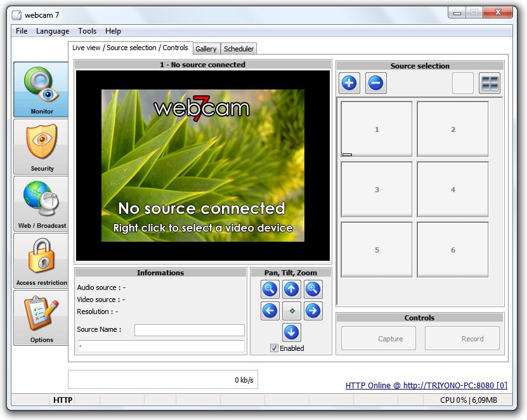Click the description field below Source Name

pos(161,346)
